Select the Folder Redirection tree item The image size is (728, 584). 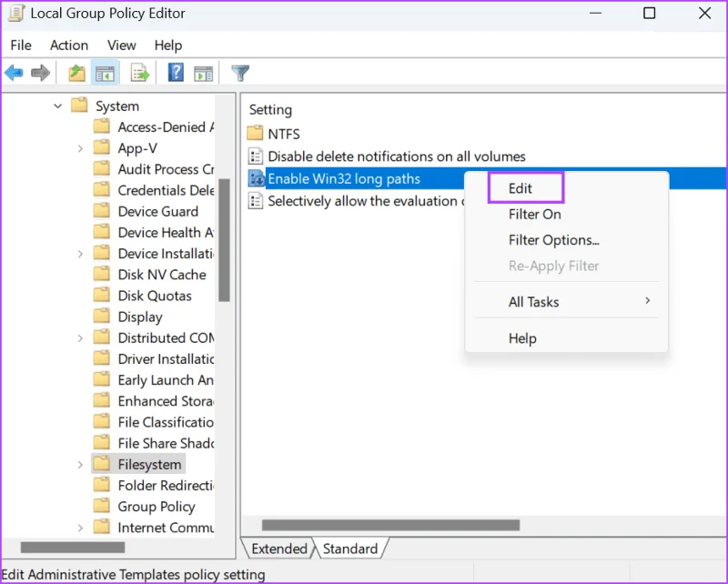[166, 485]
